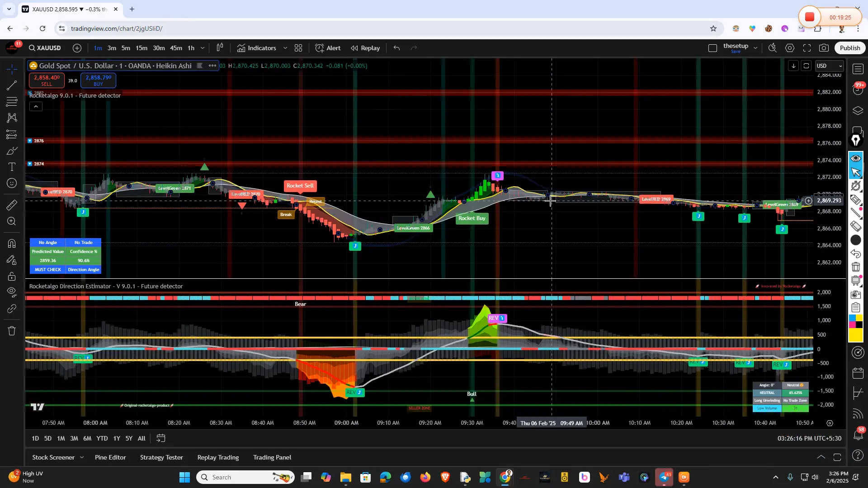Open the Indicators dialog
Viewport: 868px width, 488px height.
(x=257, y=48)
